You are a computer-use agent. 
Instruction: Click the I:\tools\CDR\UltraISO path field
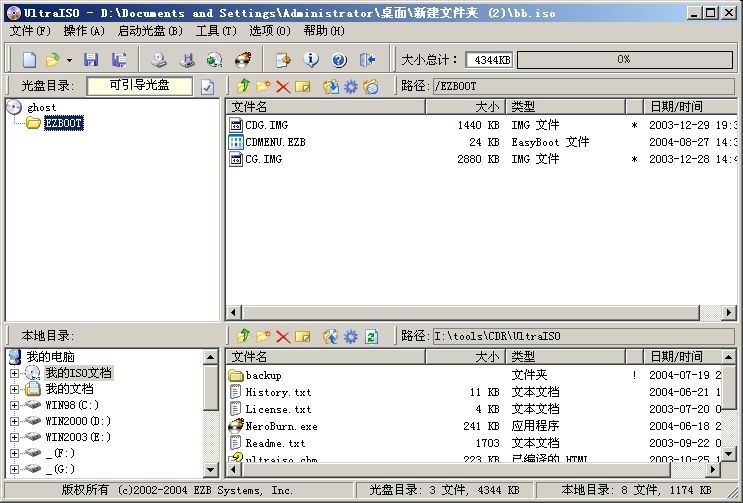coord(584,336)
